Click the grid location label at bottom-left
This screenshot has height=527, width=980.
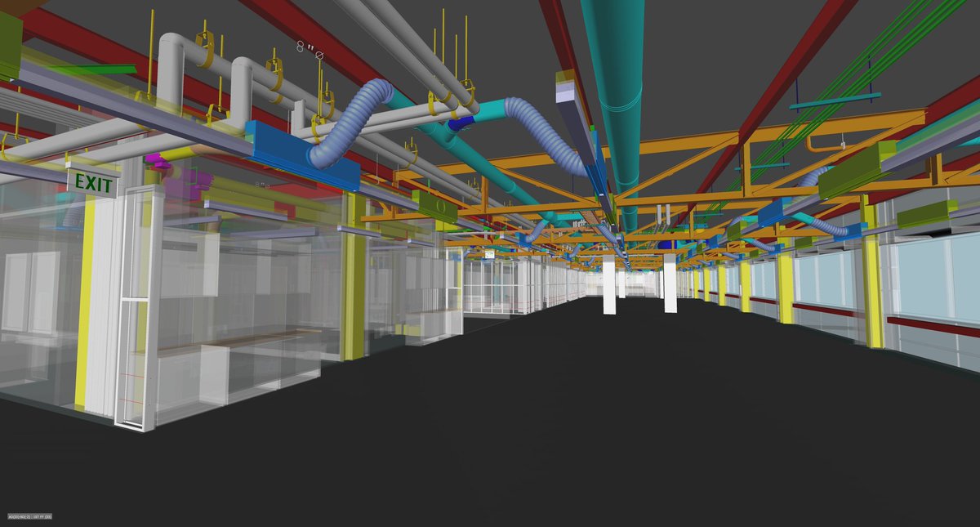[x=30, y=516]
